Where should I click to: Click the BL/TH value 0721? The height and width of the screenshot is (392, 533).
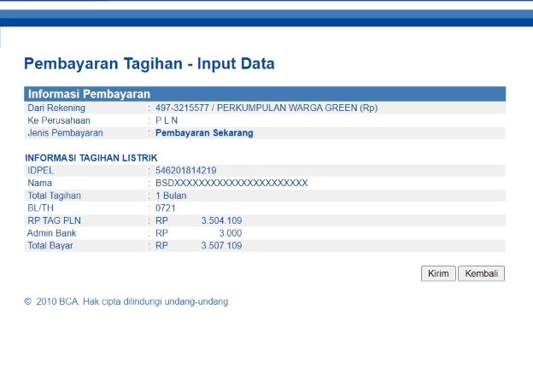(x=165, y=208)
